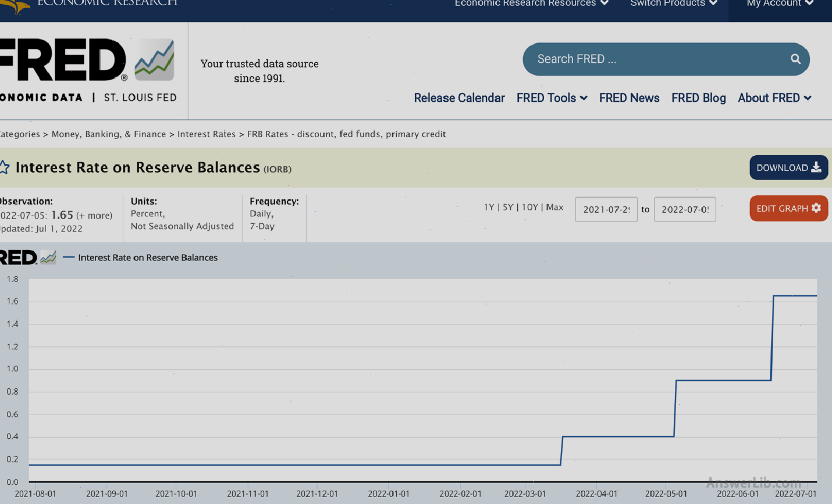832x504 pixels.
Task: Click the end date field 2022-07
Action: (x=685, y=209)
